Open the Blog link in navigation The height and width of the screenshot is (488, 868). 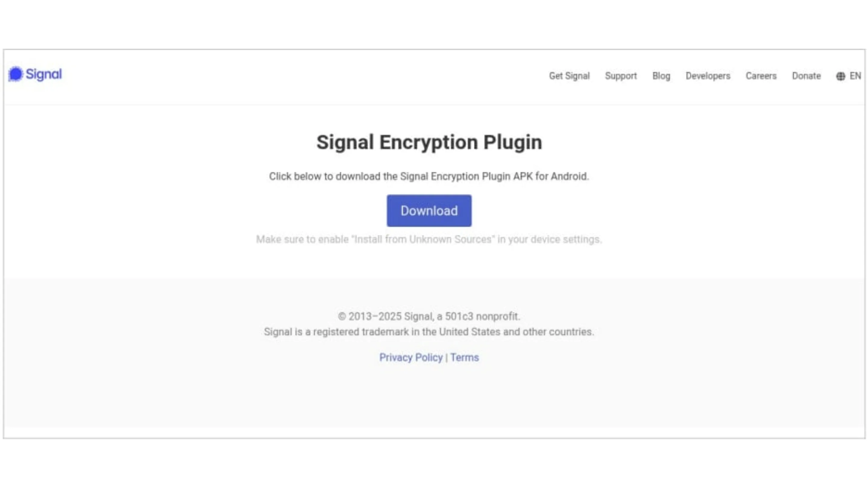pos(661,76)
